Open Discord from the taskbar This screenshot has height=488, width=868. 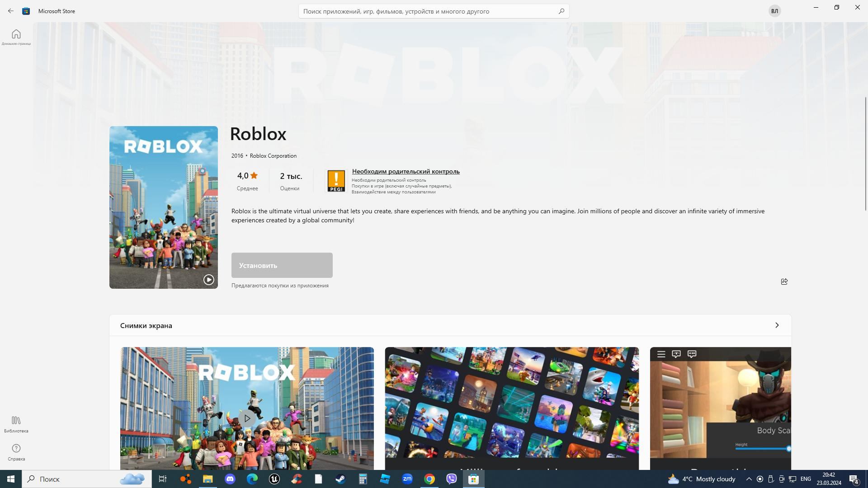pos(230,479)
